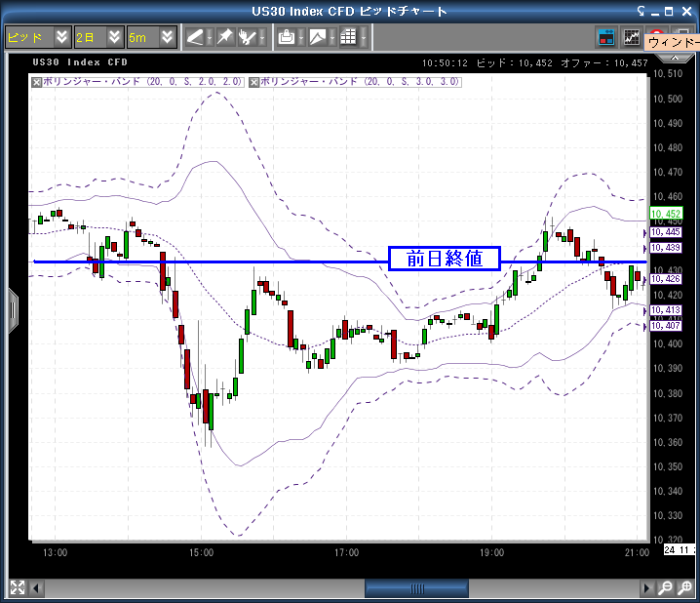Open the chart type icon
Image resolution: width=700 pixels, height=603 pixels.
[x=317, y=37]
